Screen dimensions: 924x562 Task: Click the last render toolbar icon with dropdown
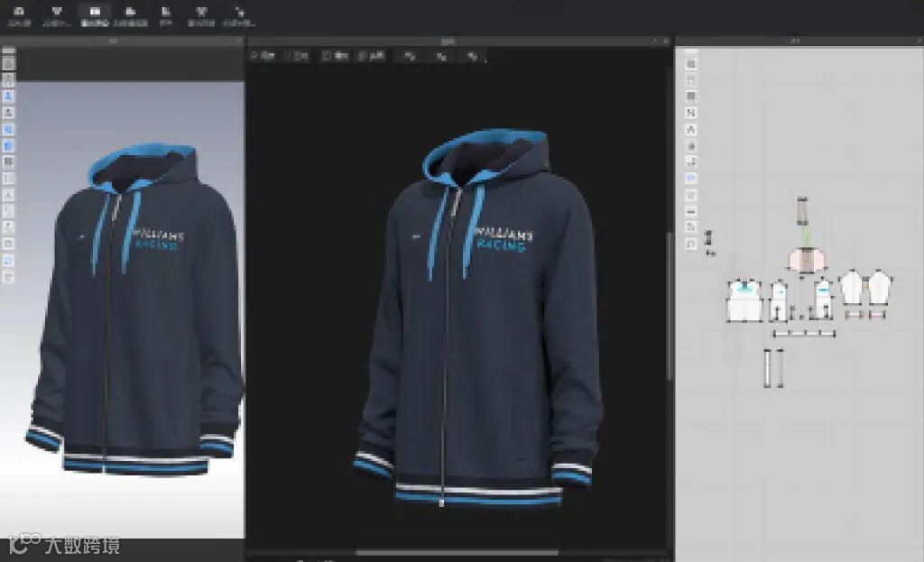473,57
